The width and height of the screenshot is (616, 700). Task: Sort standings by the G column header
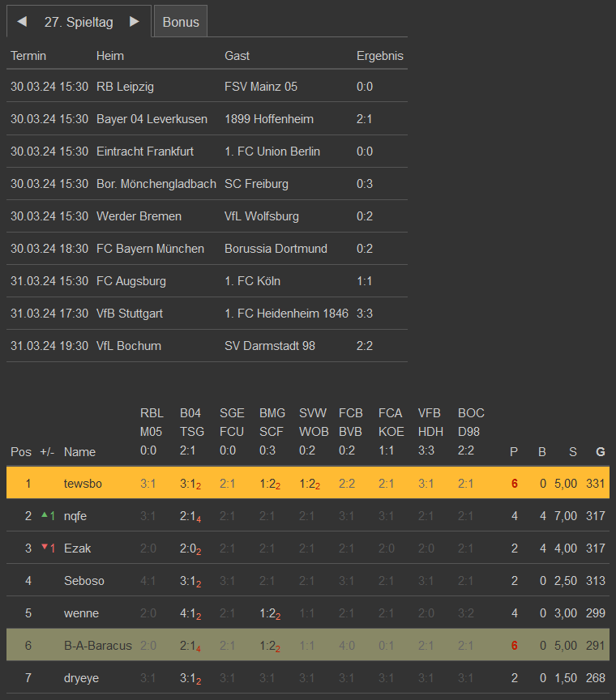coord(600,452)
